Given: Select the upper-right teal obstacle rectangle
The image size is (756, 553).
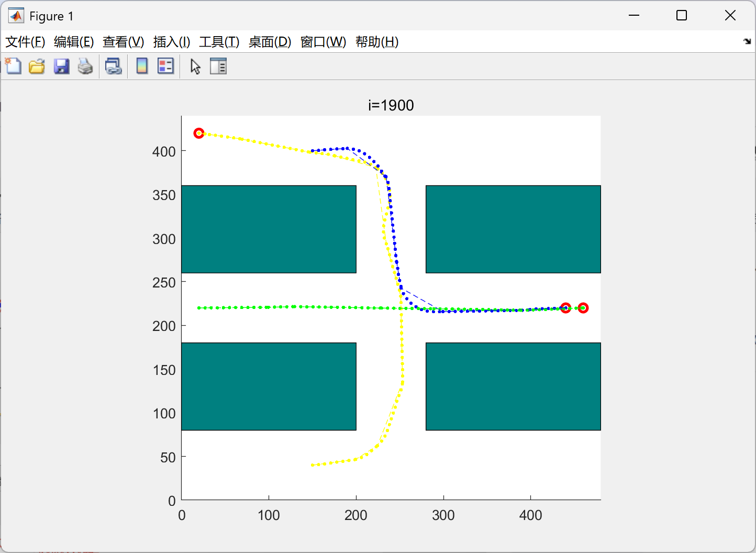Looking at the screenshot, I should [513, 229].
